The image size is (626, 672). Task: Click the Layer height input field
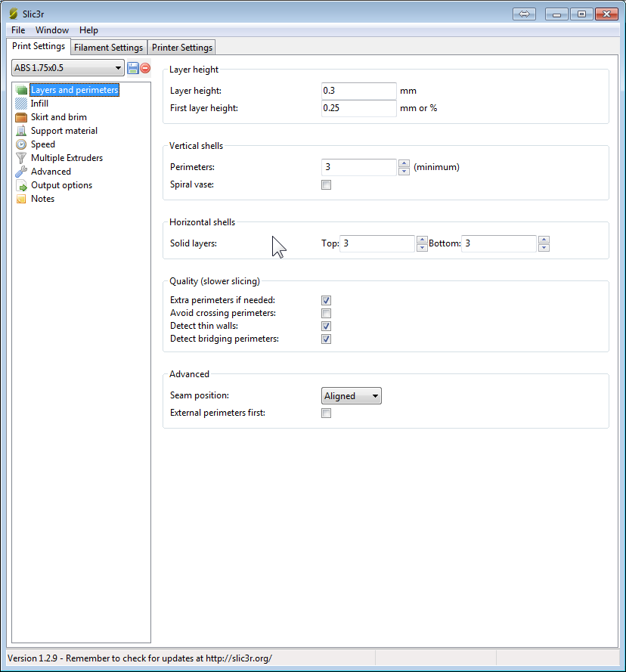[359, 91]
